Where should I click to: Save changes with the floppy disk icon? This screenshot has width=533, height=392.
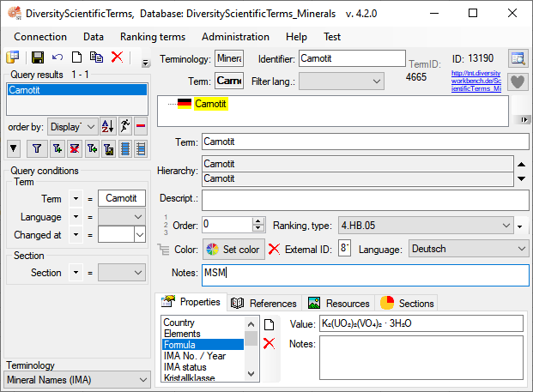pos(38,57)
